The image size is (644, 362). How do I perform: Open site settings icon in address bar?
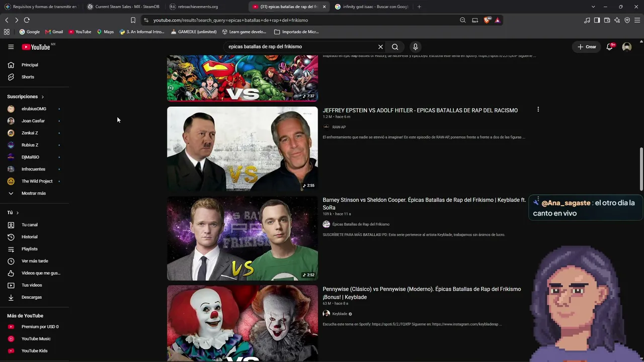146,20
